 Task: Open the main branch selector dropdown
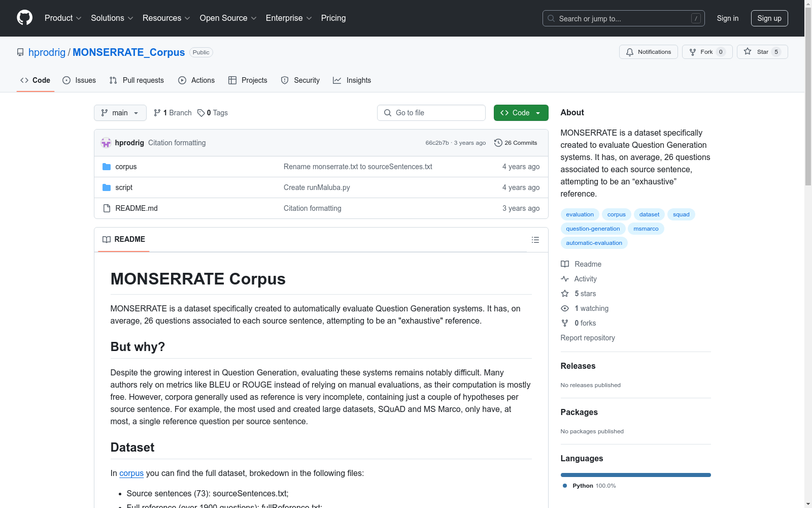[x=120, y=113]
